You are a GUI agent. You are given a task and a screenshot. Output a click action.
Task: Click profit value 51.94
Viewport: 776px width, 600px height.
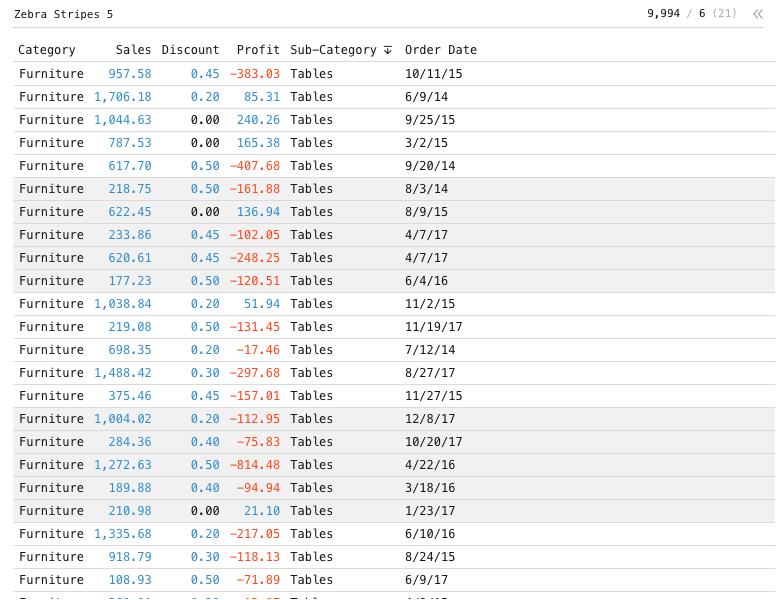[262, 304]
